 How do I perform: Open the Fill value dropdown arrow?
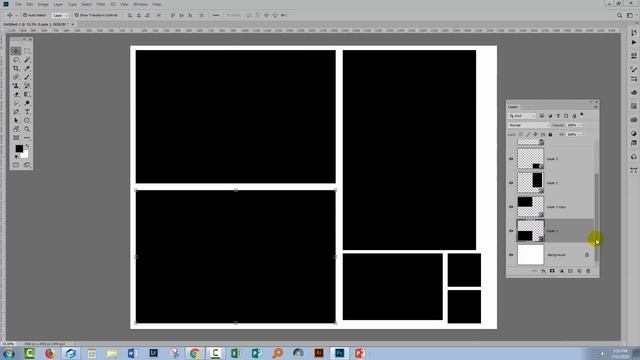tap(580, 134)
